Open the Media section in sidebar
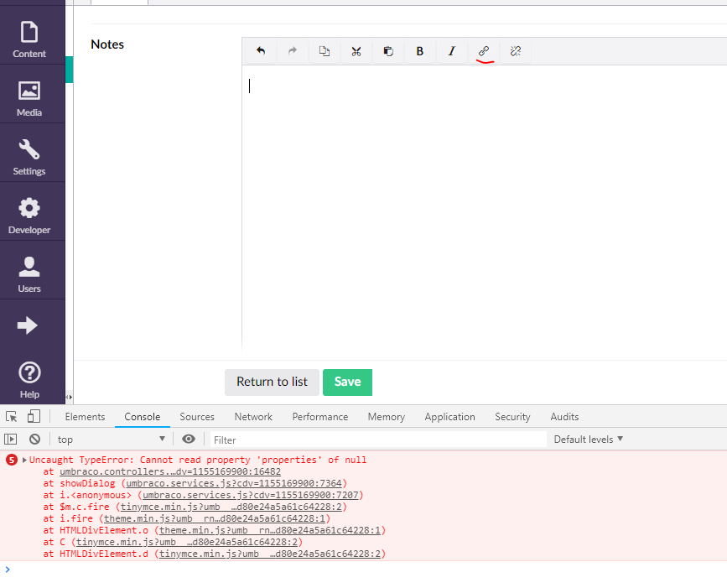The height and width of the screenshot is (588, 727). point(29,97)
